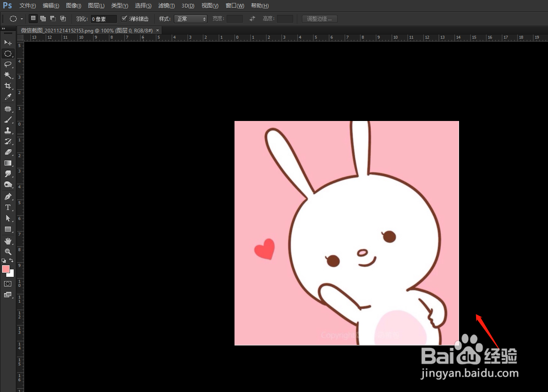
Task: Switch to the 微信截图 document tab
Action: click(87, 30)
